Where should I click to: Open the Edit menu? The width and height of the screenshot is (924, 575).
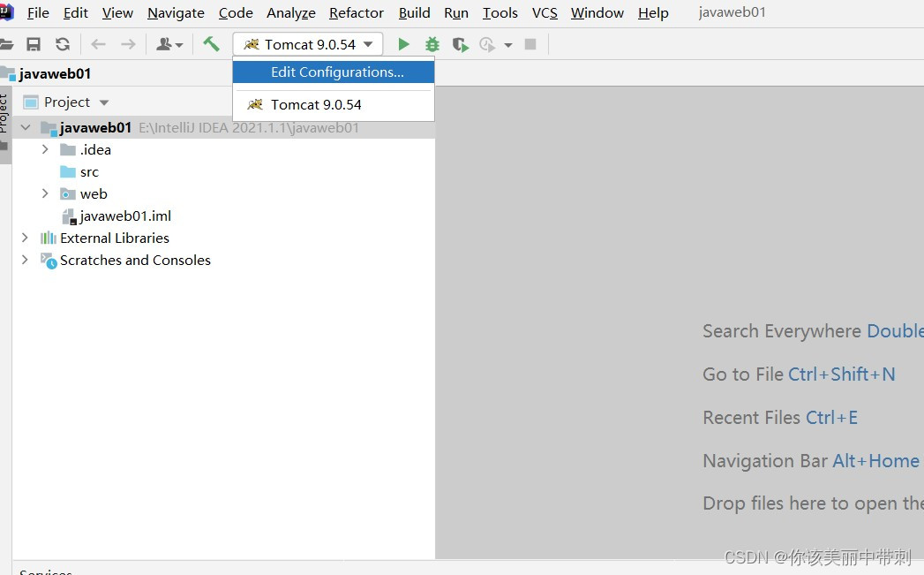[75, 13]
